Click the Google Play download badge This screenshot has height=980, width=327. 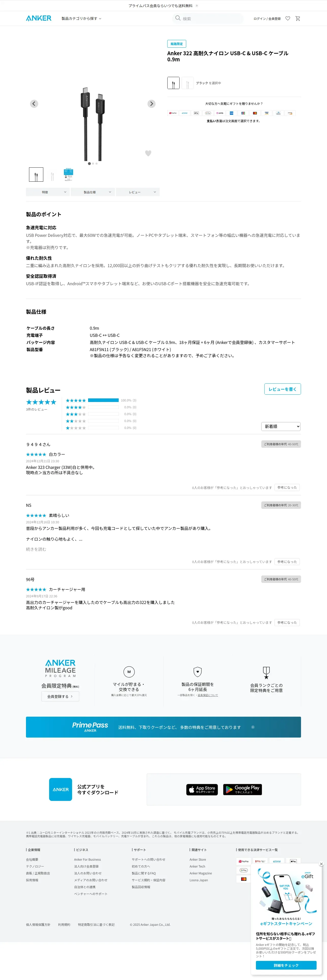click(x=242, y=789)
